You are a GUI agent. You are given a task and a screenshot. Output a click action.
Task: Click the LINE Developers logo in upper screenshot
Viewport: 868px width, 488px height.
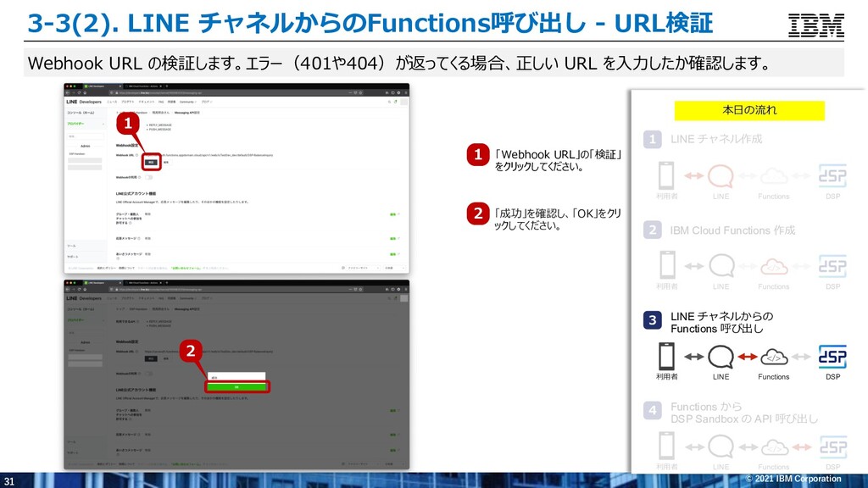coord(84,102)
